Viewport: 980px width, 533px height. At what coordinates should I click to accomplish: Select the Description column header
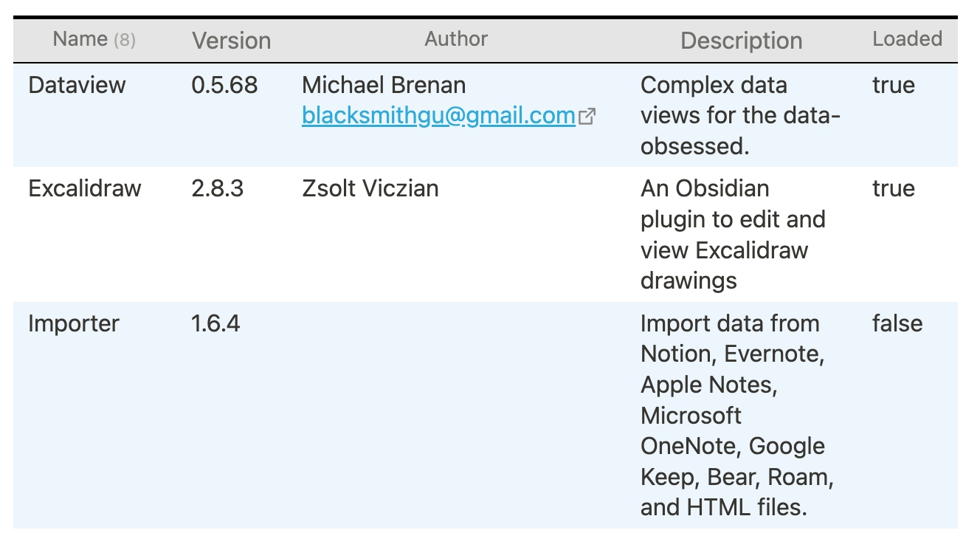pyautogui.click(x=742, y=40)
